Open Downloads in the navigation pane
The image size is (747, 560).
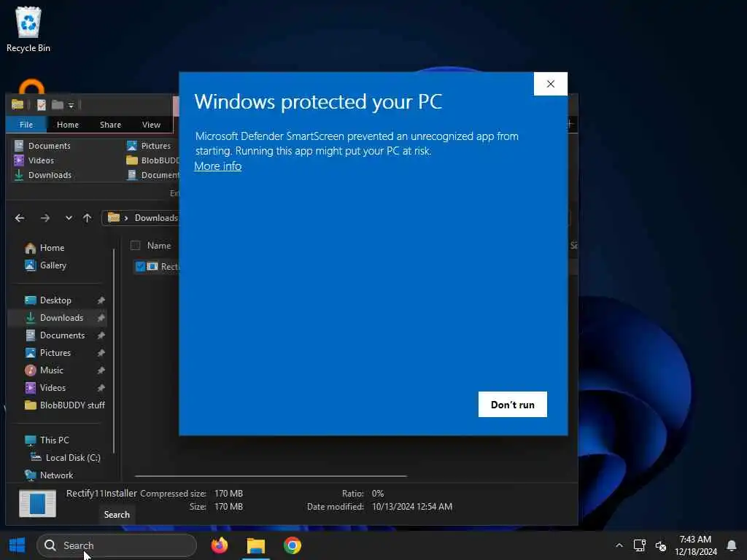[x=57, y=318]
